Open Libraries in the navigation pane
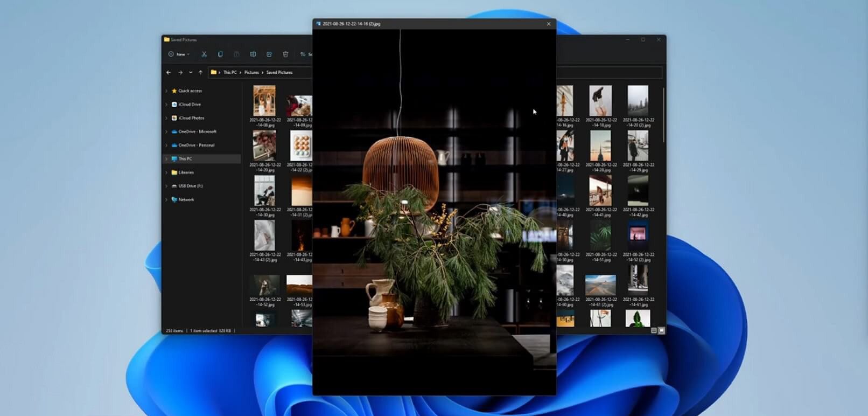 [186, 172]
